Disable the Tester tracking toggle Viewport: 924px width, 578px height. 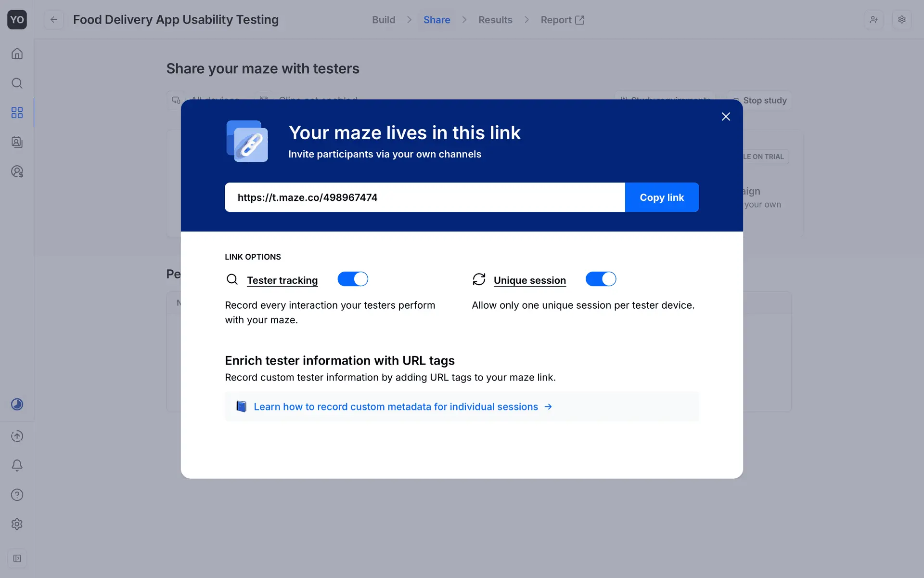pos(353,279)
